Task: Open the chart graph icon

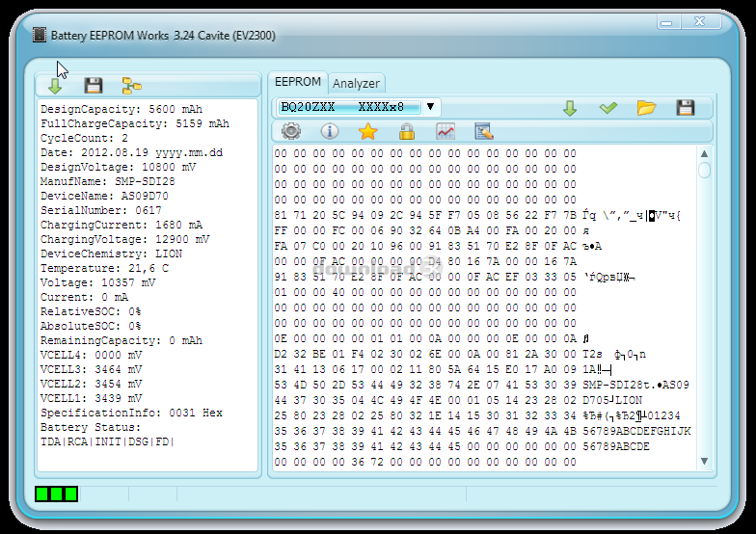Action: coord(445,132)
